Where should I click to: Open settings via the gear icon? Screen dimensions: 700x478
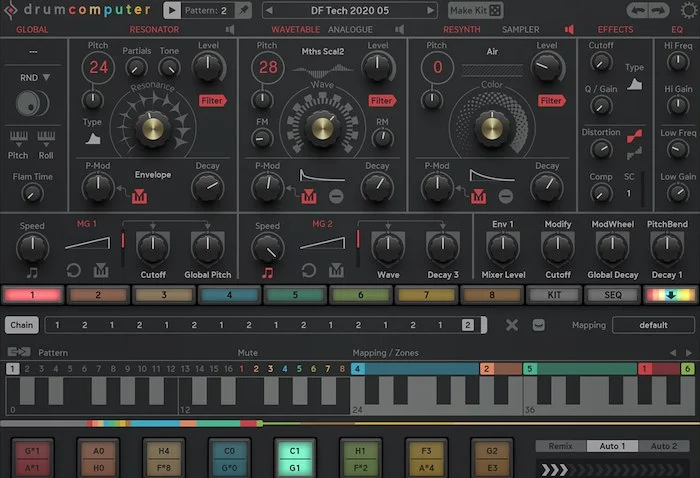coord(689,10)
